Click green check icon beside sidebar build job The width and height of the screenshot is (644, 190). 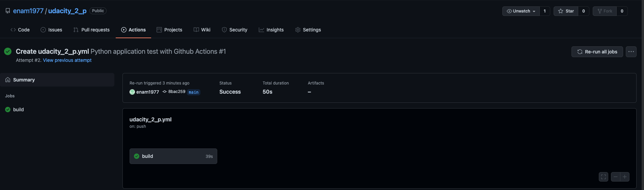tap(8, 110)
